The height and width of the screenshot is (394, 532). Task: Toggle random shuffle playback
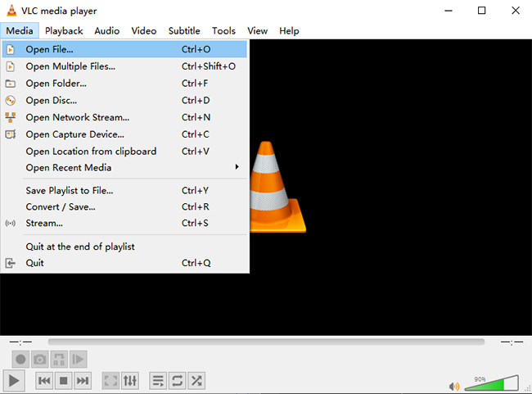pyautogui.click(x=196, y=381)
